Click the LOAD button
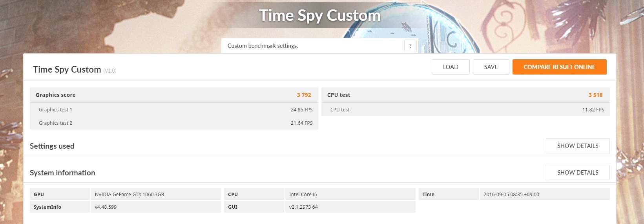The image size is (644, 224). coord(451,67)
